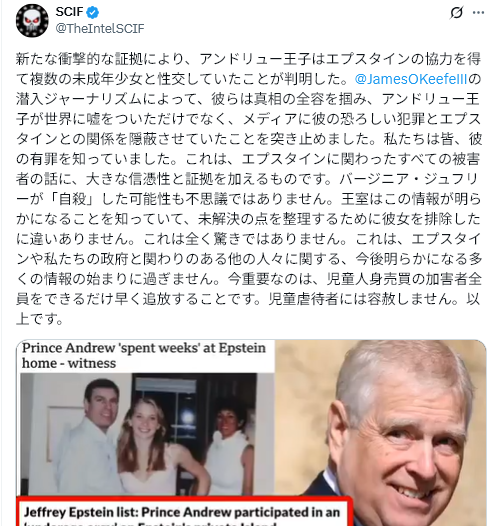Open the Grok slashed-circle icon
Screen dimensions: 496x526
point(456,13)
